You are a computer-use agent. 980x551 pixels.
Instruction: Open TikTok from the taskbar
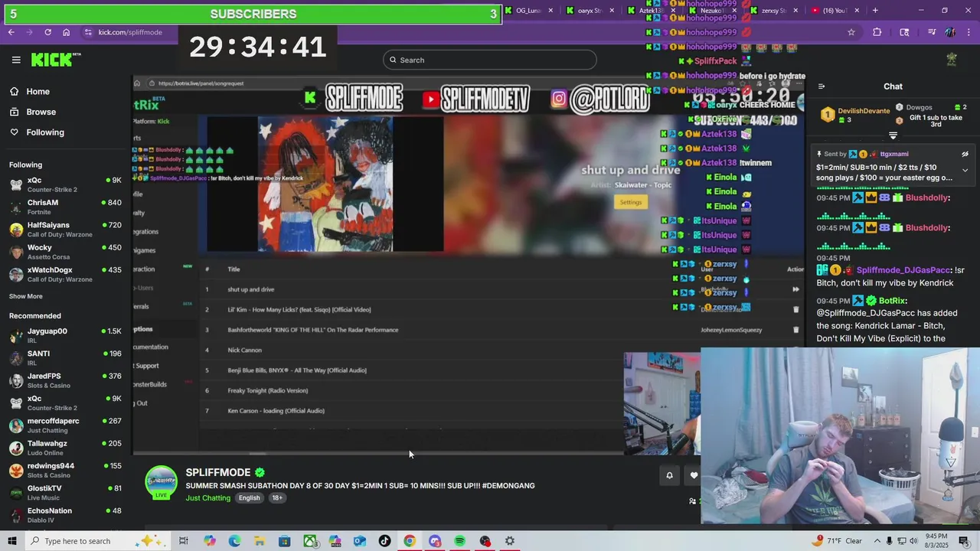384,541
